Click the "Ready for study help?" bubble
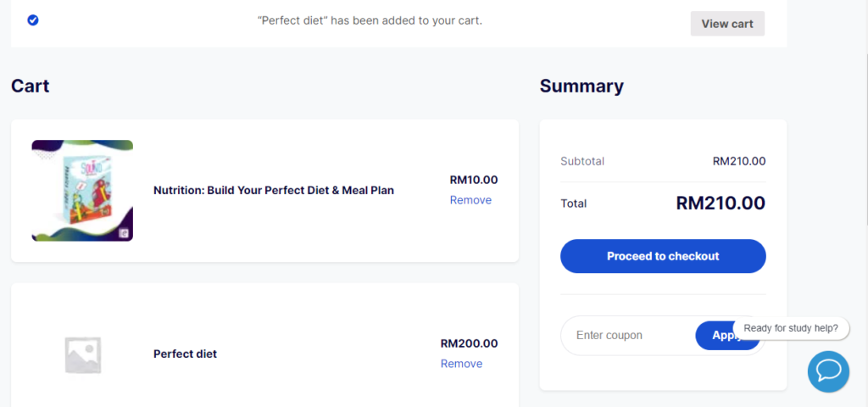The height and width of the screenshot is (407, 868). (790, 328)
